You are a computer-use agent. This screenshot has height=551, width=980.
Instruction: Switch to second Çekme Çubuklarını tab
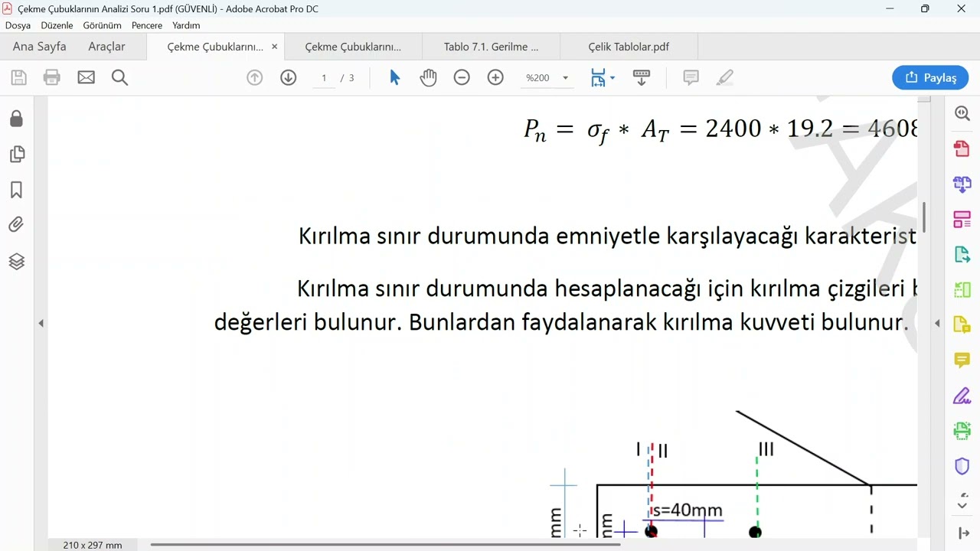(353, 47)
